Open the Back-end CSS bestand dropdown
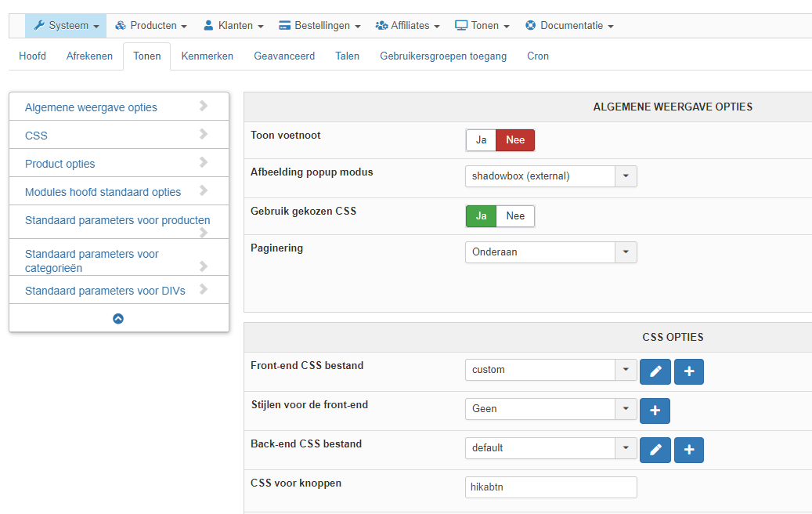Viewport: 812px width, 514px height. click(551, 448)
